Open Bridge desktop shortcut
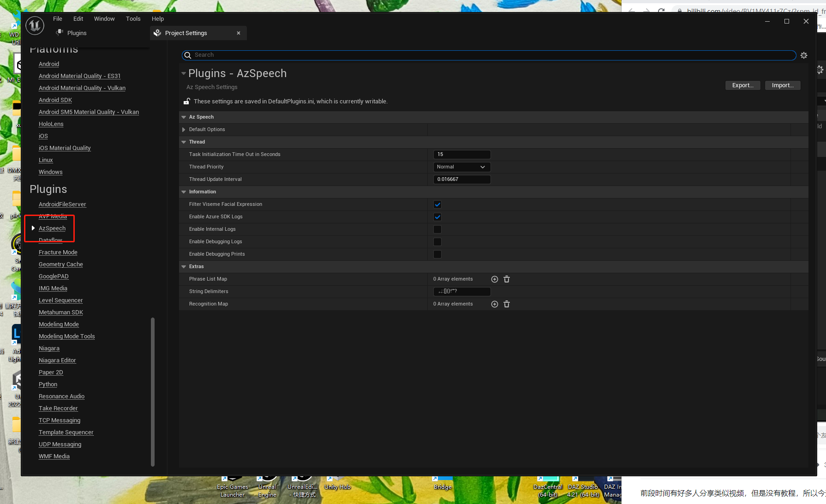Viewport: 826px width, 504px height. [x=443, y=484]
